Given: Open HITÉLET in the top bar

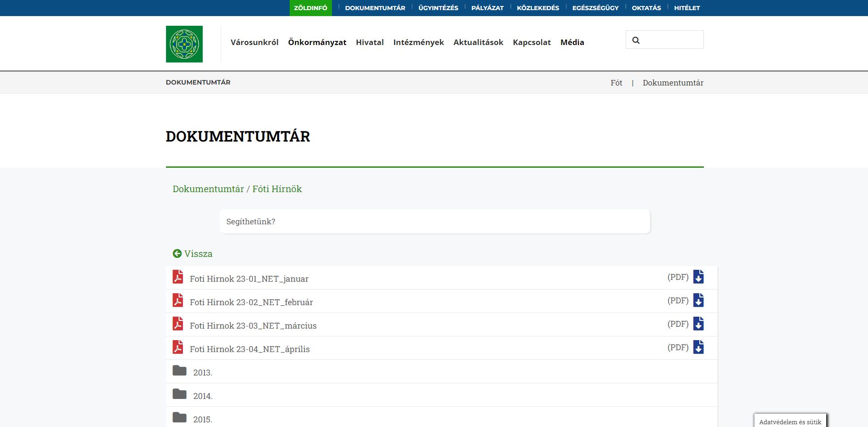Looking at the screenshot, I should pyautogui.click(x=687, y=8).
